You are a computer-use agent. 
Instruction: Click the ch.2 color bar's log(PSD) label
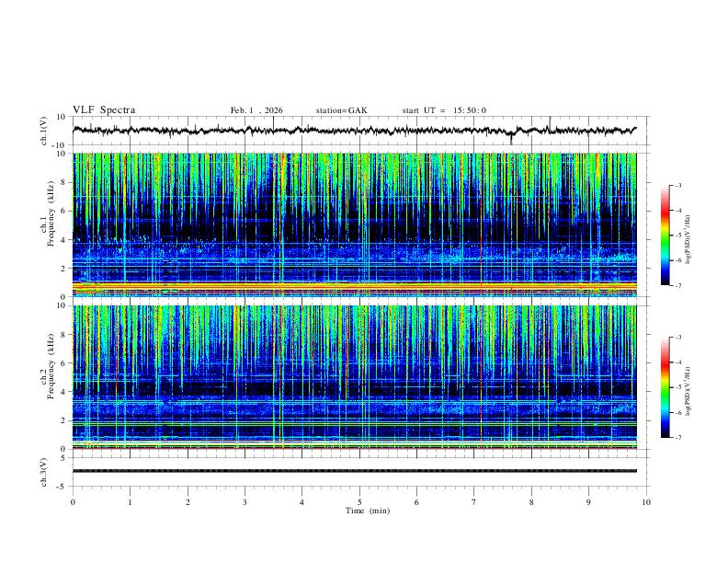[x=688, y=392]
